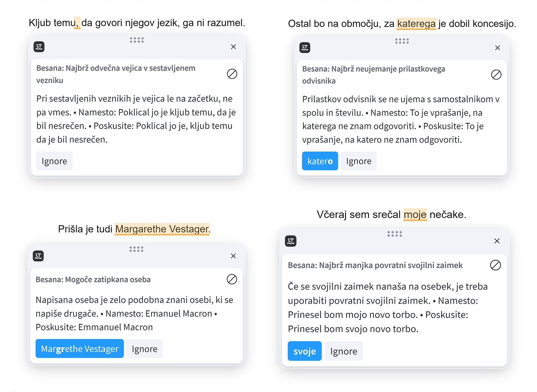Click the highlighted word "katerega"

[416, 24]
